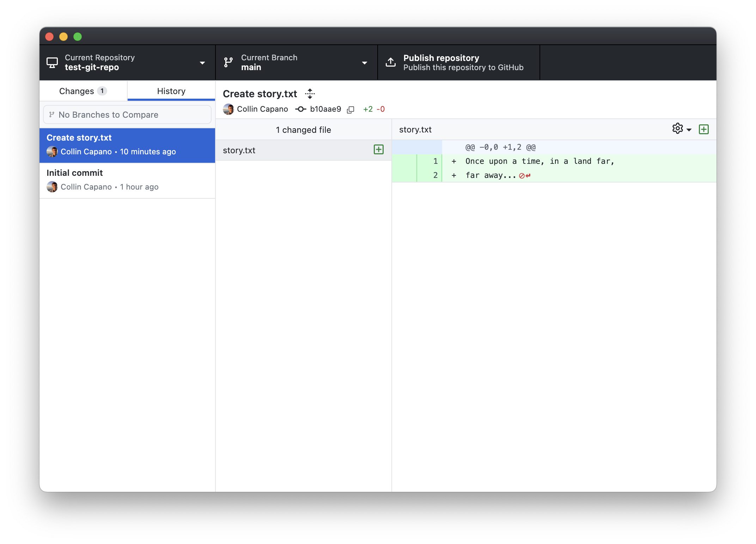Screen dimensions: 756x544
Task: Open the Current Repository dropdown
Action: [x=127, y=62]
